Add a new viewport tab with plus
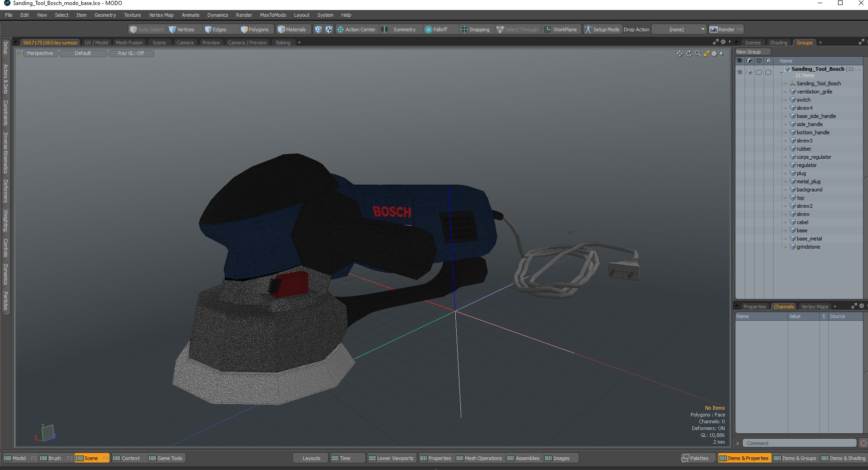 (299, 43)
